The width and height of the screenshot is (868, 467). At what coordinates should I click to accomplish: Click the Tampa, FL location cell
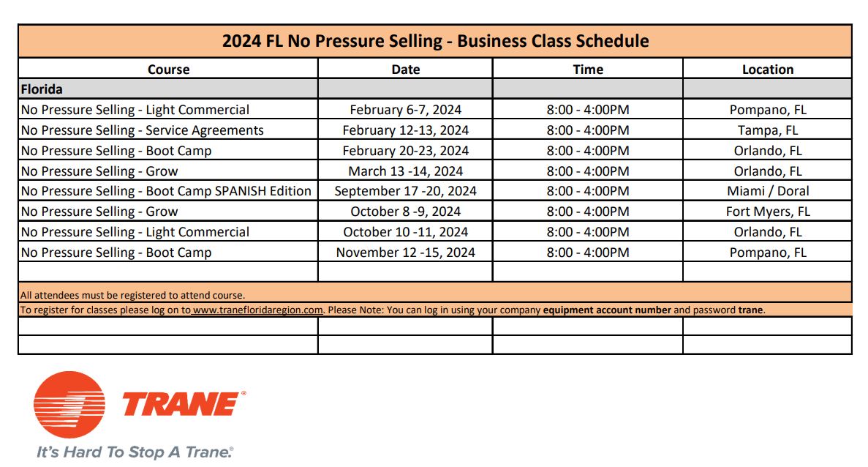pos(767,130)
